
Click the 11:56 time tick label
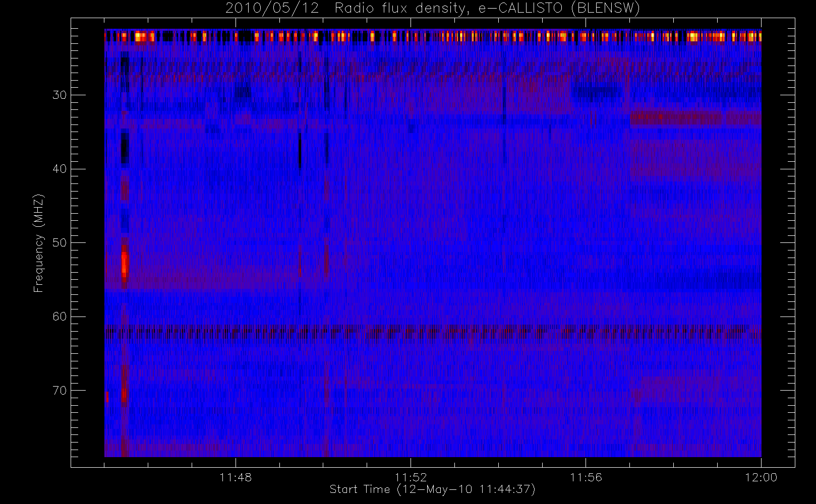586,477
